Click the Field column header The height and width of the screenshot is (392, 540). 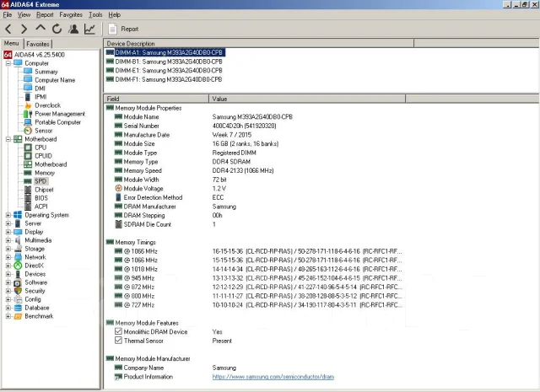point(156,99)
